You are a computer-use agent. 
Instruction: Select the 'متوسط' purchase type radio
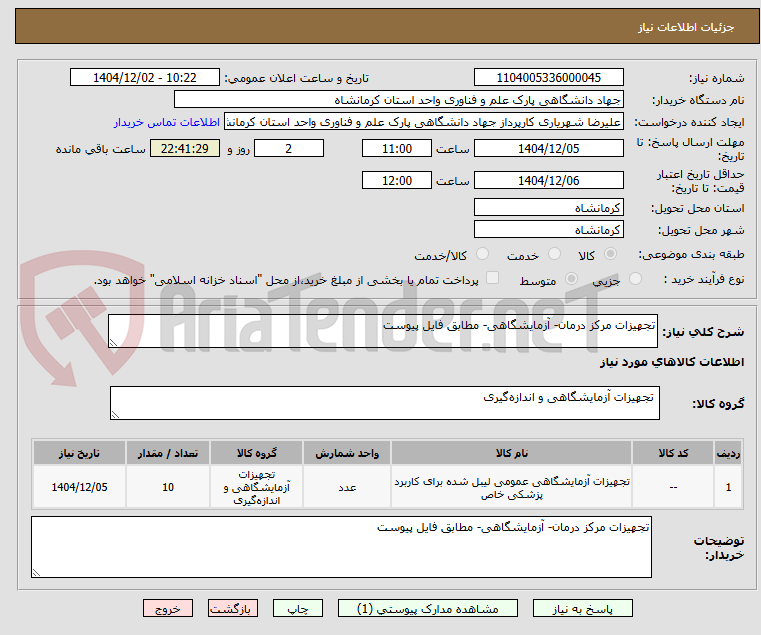(572, 279)
